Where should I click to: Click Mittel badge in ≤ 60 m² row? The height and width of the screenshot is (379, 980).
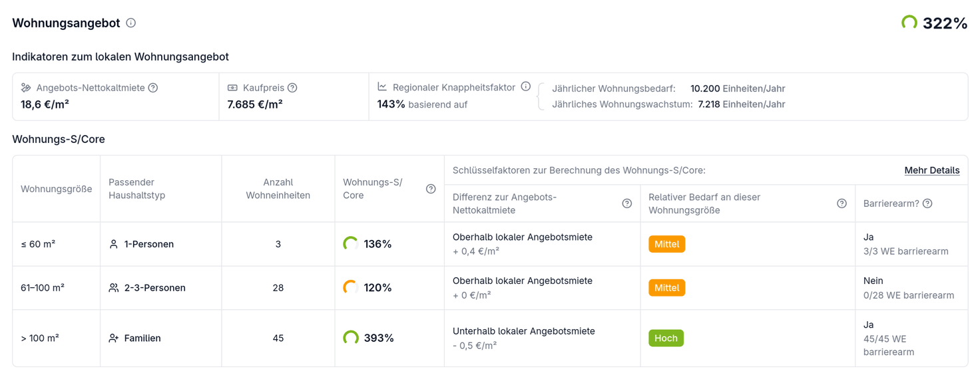tap(666, 244)
